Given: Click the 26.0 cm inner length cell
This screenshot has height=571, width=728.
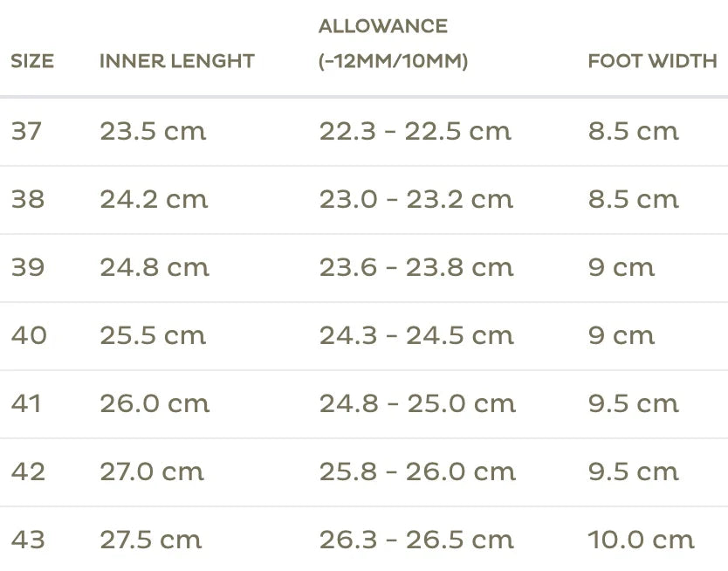Looking at the screenshot, I should (155, 404).
